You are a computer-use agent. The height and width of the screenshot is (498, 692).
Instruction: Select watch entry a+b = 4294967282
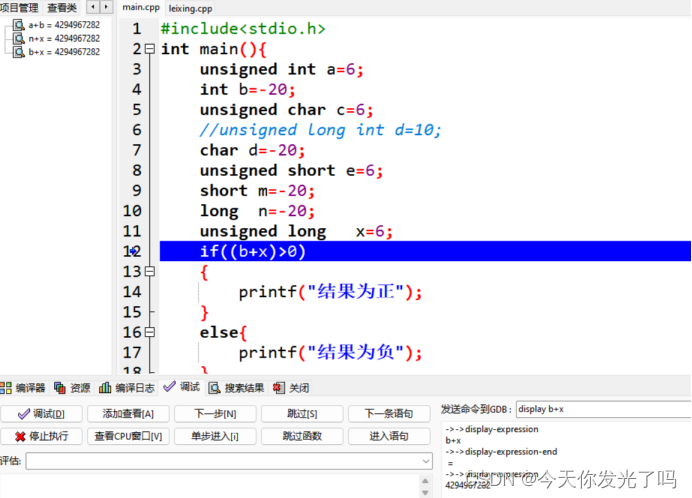tap(64, 25)
